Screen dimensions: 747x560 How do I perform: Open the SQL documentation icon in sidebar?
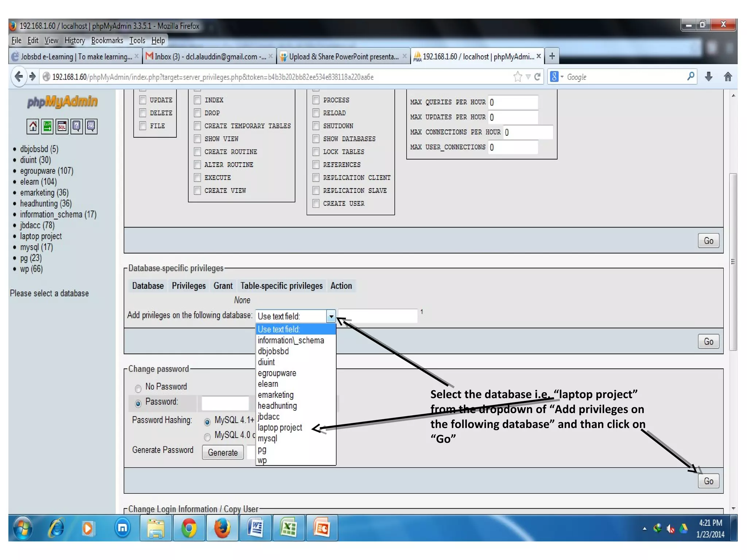tap(91, 127)
